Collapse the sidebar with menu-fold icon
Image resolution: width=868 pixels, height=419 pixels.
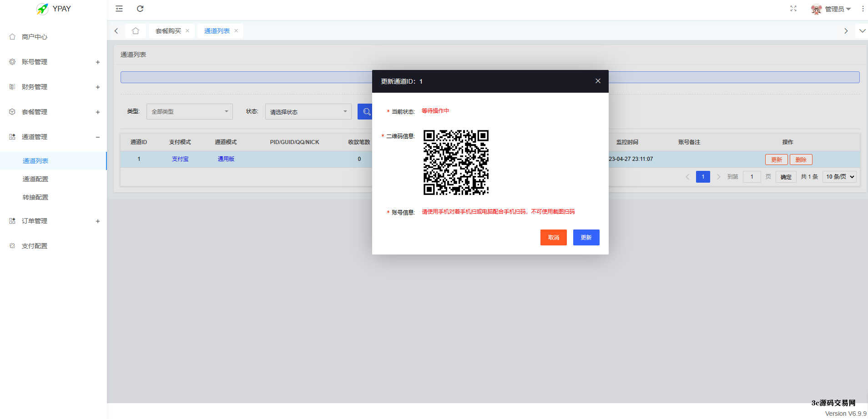(119, 9)
